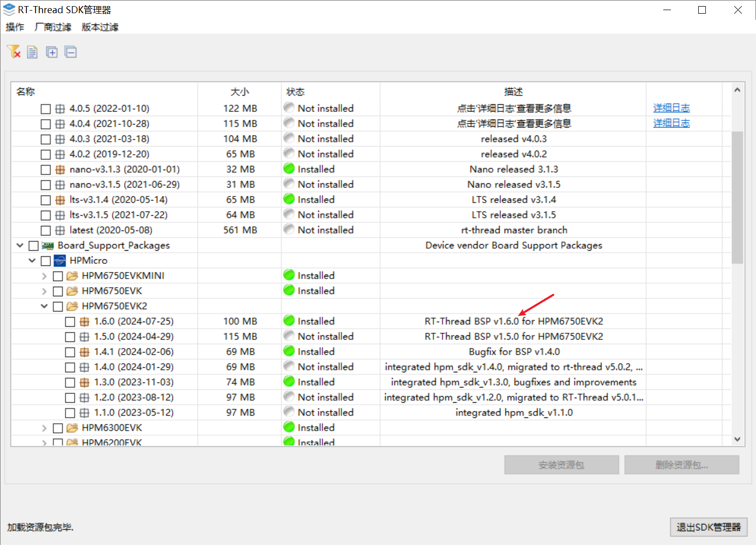Click the collapse all toolbar icon
This screenshot has height=545, width=756.
[71, 52]
